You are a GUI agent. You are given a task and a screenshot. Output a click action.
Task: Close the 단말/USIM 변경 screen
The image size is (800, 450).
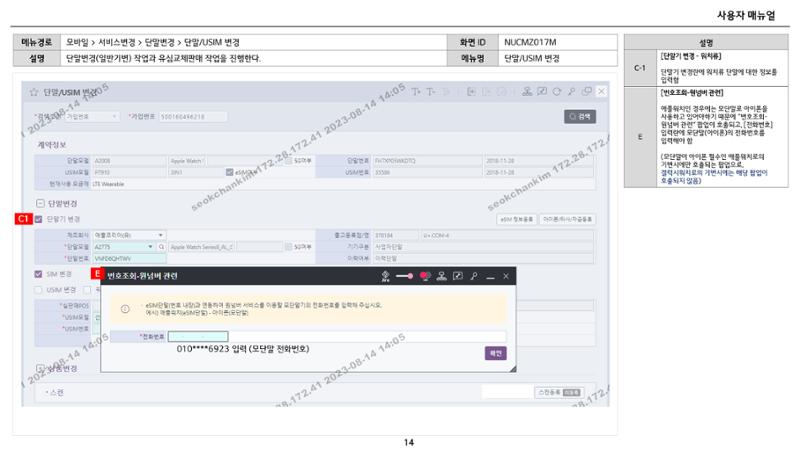[602, 91]
